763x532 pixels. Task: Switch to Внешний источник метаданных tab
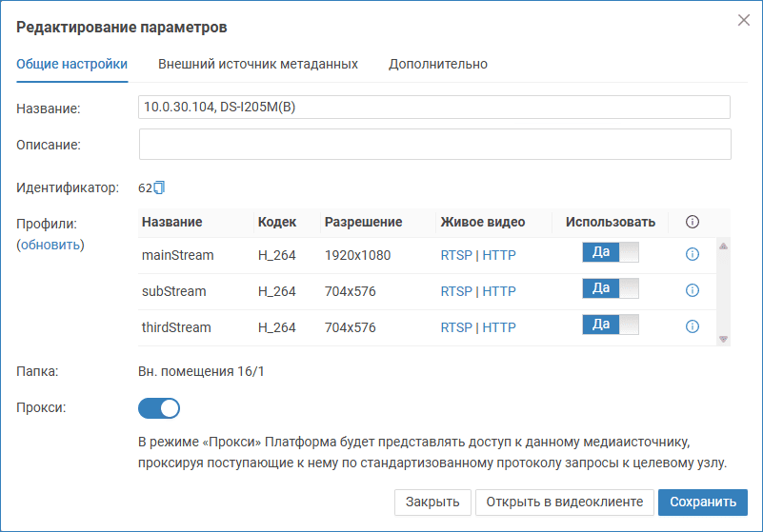257,64
